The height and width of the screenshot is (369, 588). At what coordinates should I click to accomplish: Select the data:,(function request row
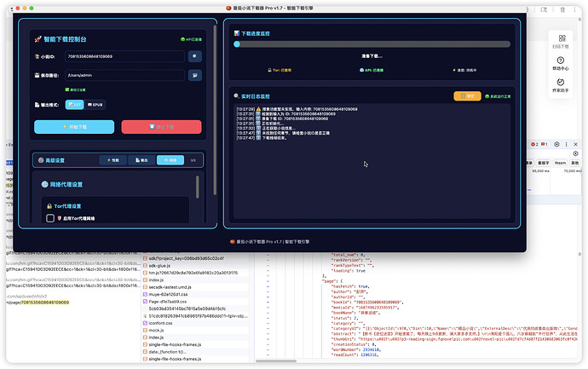pyautogui.click(x=195, y=352)
